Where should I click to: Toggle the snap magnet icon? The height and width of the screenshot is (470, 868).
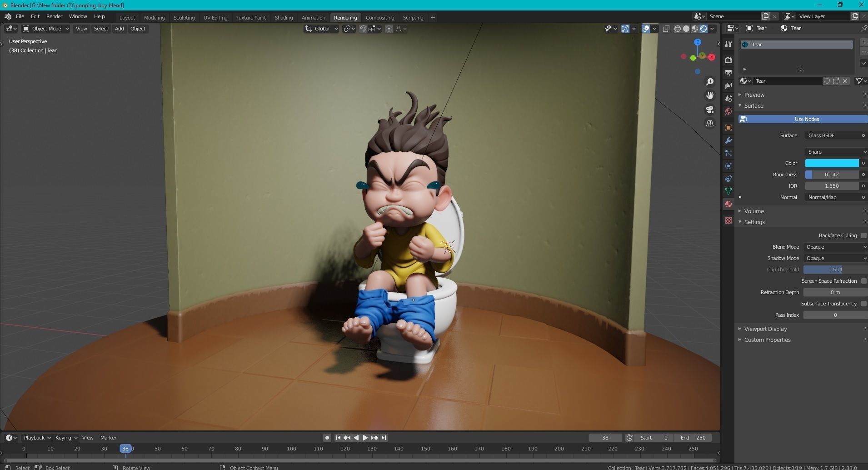[x=363, y=29]
